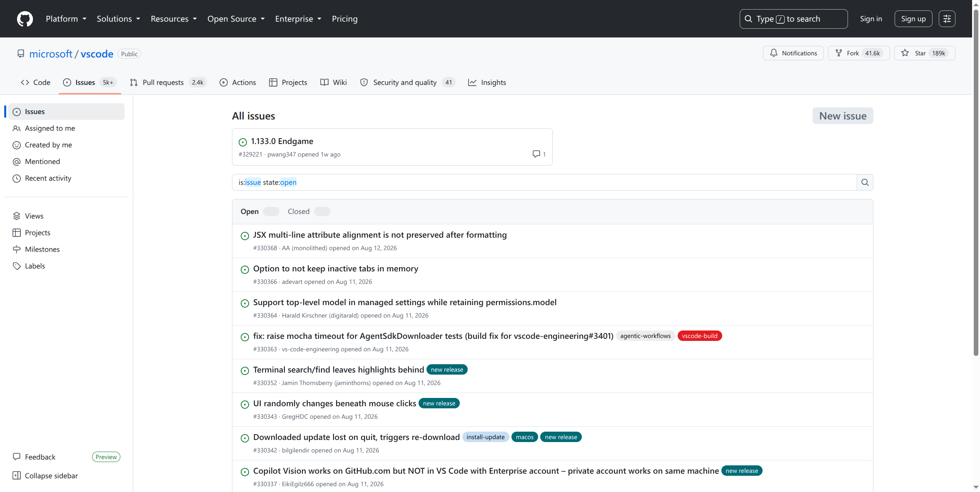Screen dimensions: 980x492
Task: Show Open issues filter
Action: point(259,211)
